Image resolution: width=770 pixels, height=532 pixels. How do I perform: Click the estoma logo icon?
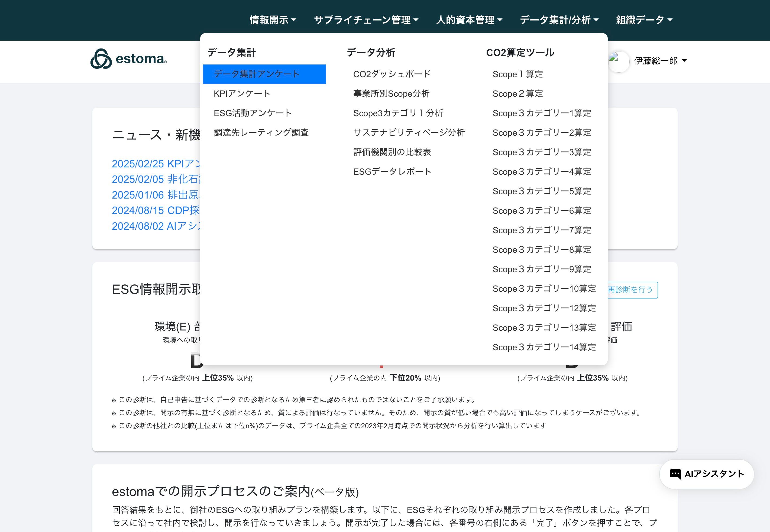tap(101, 59)
